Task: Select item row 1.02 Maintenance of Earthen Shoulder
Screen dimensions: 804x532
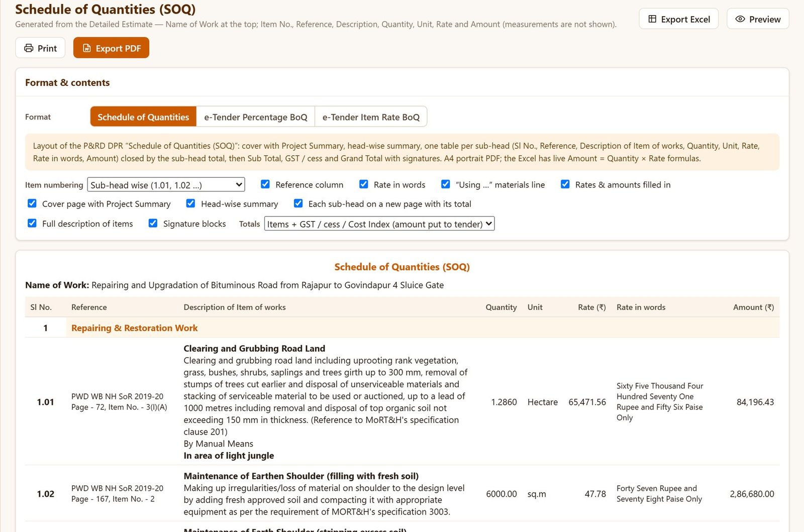Action: [x=402, y=494]
